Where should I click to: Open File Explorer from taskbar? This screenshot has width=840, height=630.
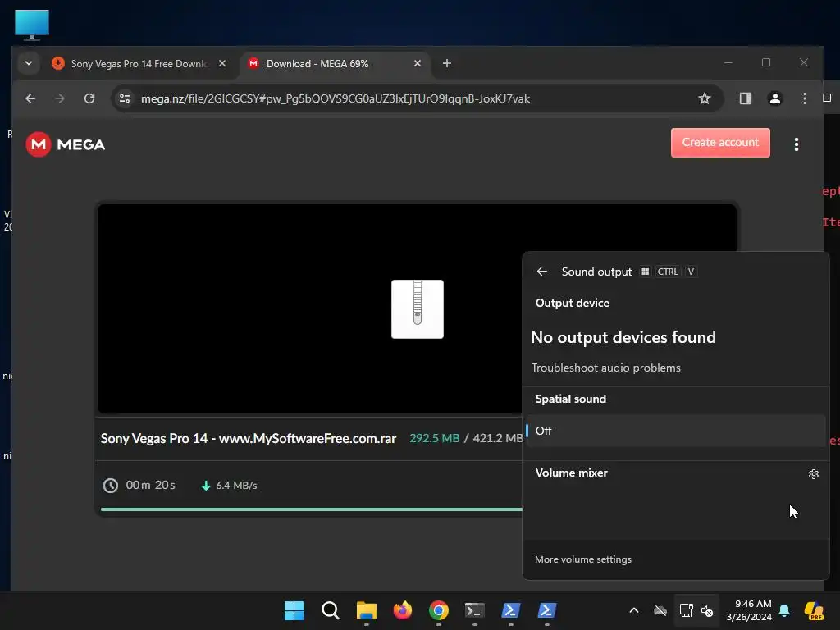367,610
